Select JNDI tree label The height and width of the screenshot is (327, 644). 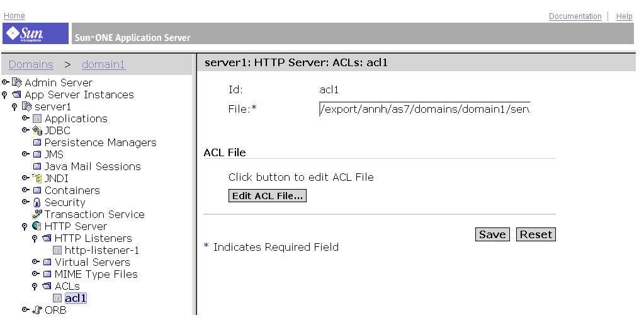click(57, 178)
